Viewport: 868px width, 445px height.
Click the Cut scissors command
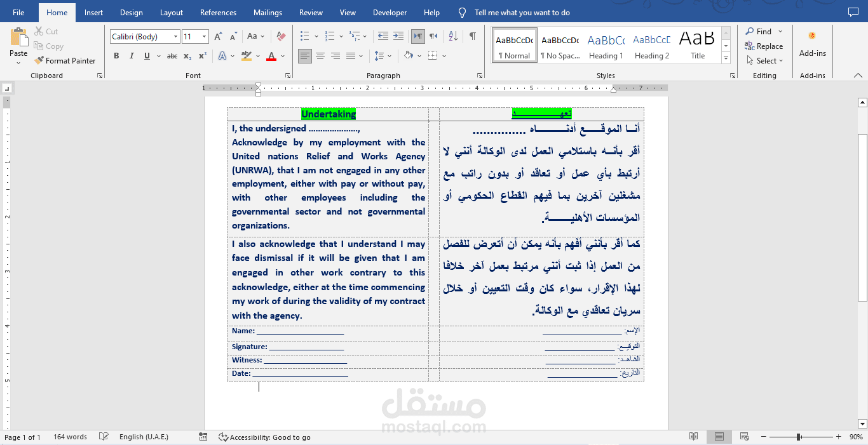(46, 31)
